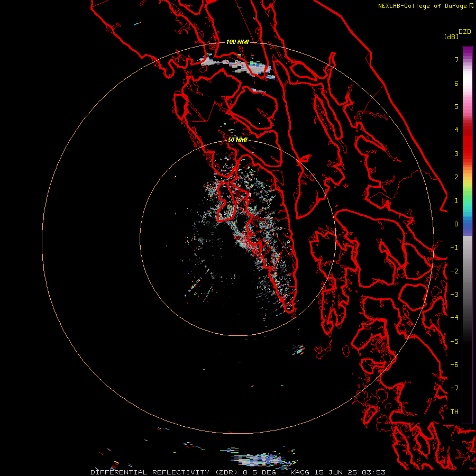Click the TH threshold label on the scale
The width and height of the screenshot is (476, 476).
(454, 411)
